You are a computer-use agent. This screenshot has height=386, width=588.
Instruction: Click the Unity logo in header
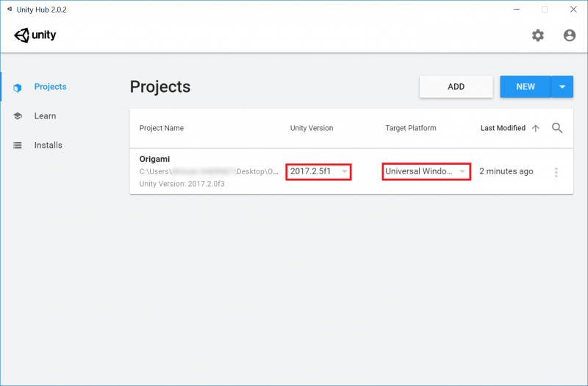35,35
